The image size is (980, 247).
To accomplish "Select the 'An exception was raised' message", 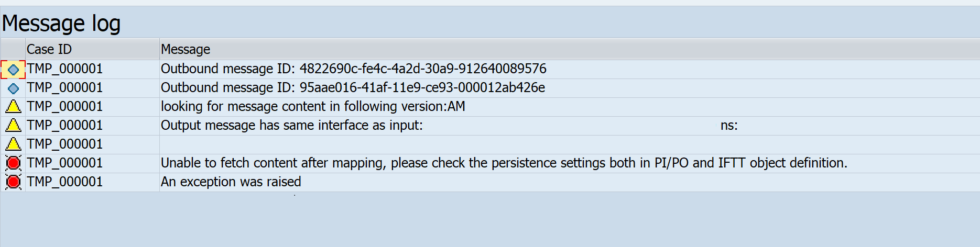I will (231, 182).
